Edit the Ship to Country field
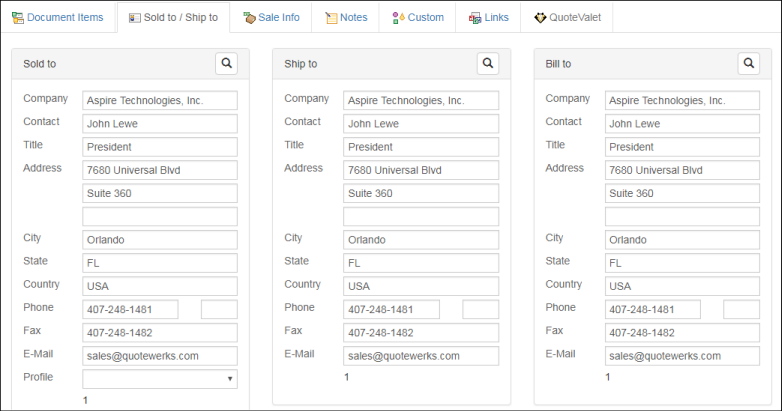The width and height of the screenshot is (782, 411). pyautogui.click(x=421, y=286)
